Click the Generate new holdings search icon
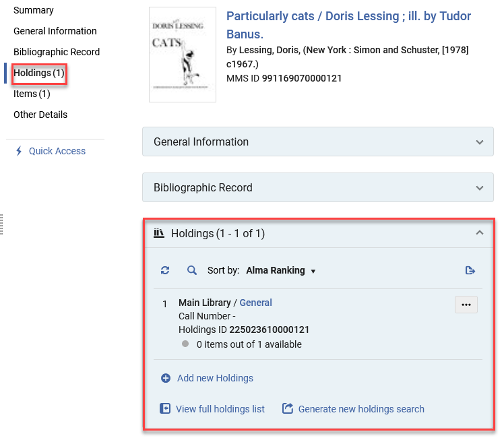 (x=288, y=409)
